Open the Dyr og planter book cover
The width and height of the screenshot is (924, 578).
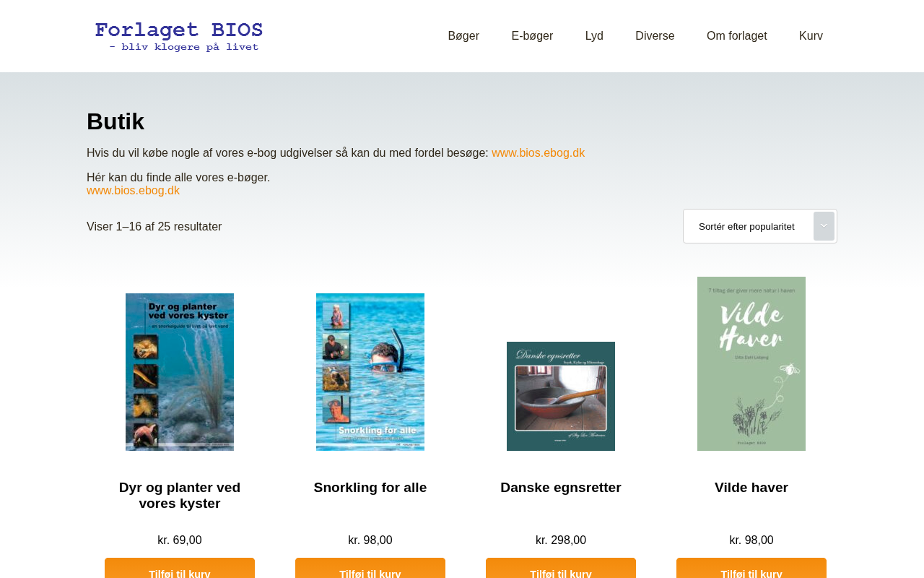pyautogui.click(x=180, y=372)
